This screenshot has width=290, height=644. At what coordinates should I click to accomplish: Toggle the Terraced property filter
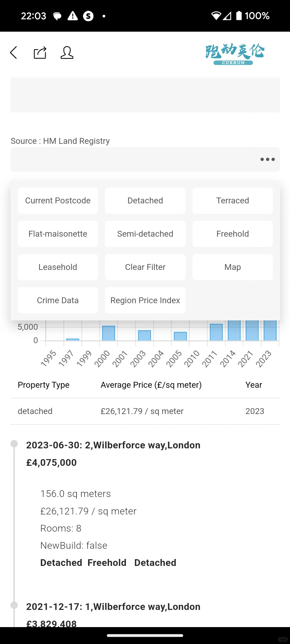233,201
